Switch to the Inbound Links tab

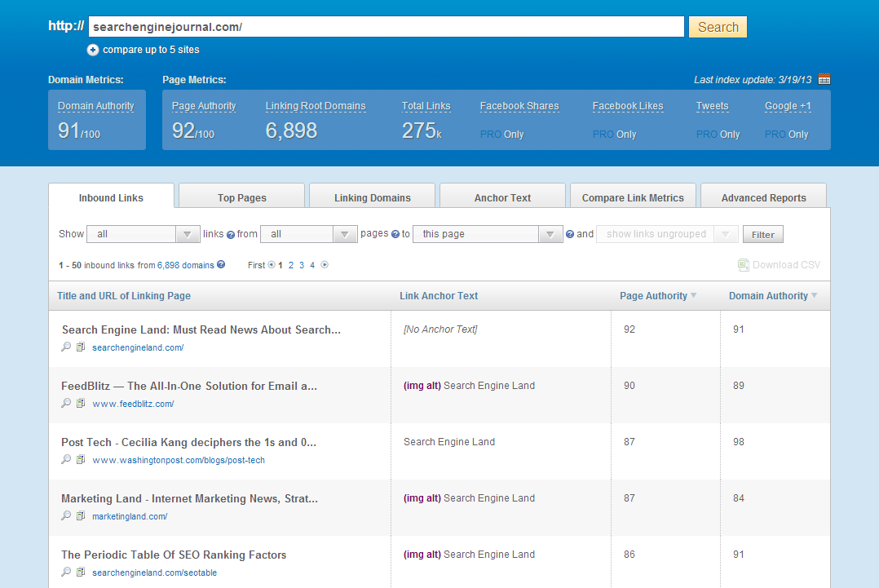click(111, 197)
